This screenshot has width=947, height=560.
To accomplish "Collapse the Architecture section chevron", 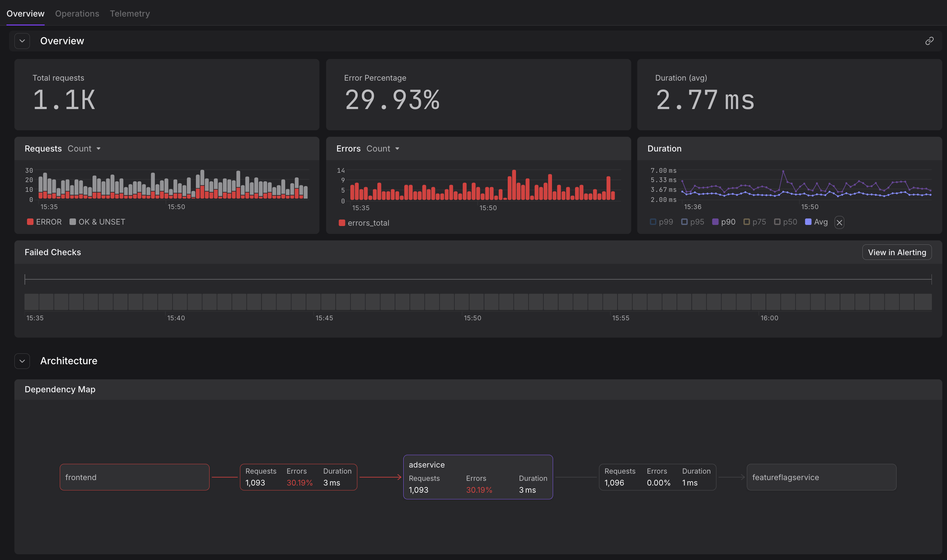I will pos(22,361).
